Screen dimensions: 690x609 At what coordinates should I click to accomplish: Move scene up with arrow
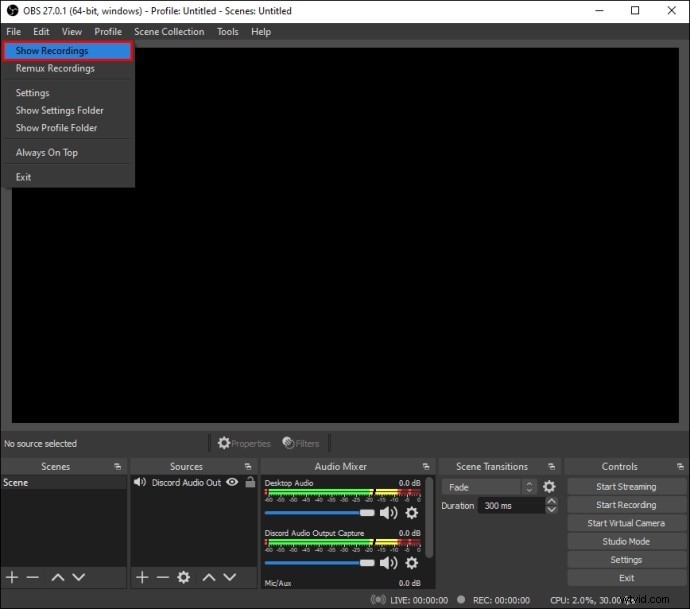click(58, 577)
